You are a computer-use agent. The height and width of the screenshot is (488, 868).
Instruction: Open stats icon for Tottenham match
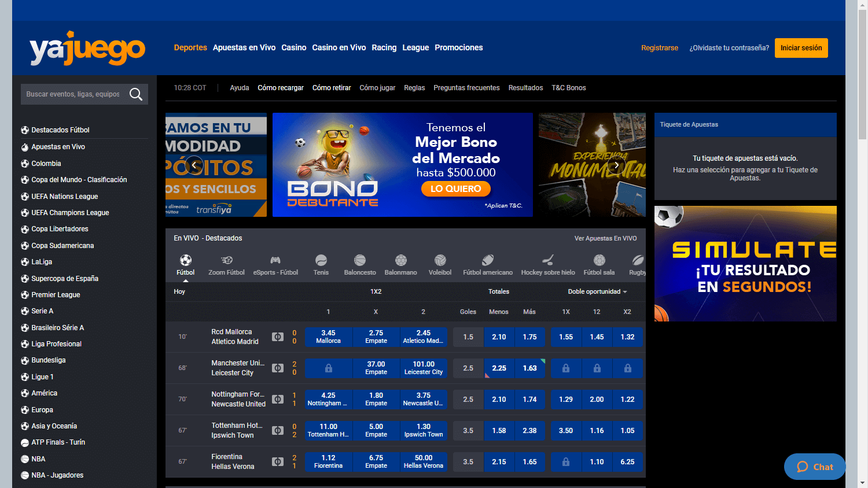[x=278, y=430]
